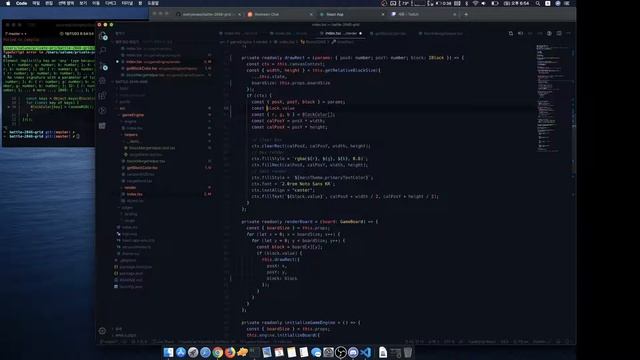The image size is (640, 360).
Task: Open Firefox from the Dock
Action: [230, 352]
